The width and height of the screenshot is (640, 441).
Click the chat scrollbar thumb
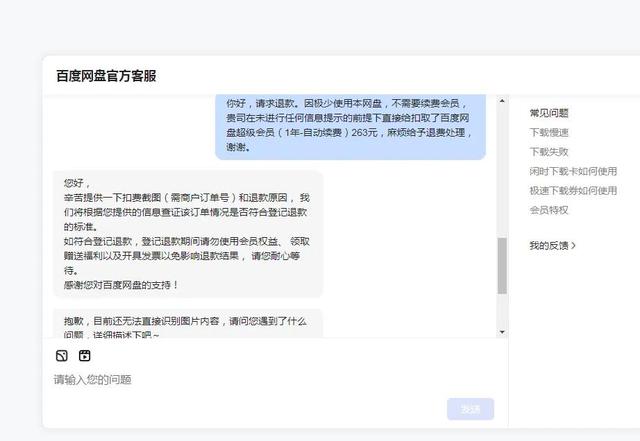pyautogui.click(x=502, y=266)
